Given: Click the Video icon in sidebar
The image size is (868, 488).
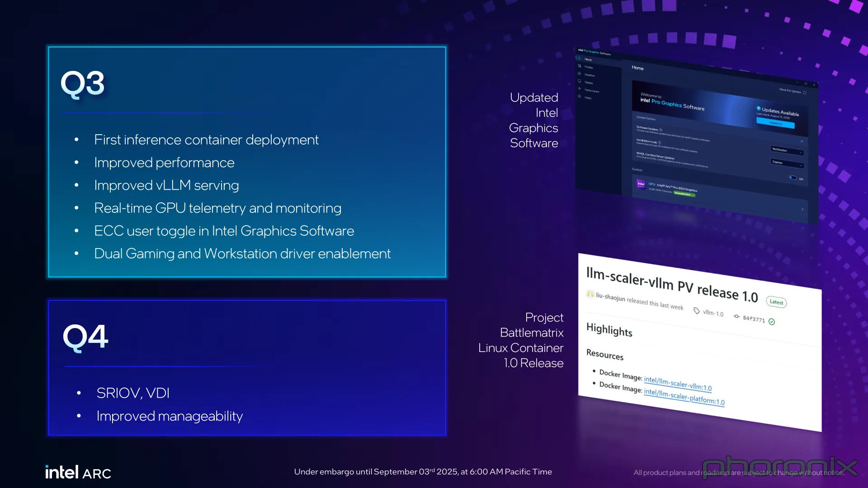Looking at the screenshot, I should (x=580, y=97).
